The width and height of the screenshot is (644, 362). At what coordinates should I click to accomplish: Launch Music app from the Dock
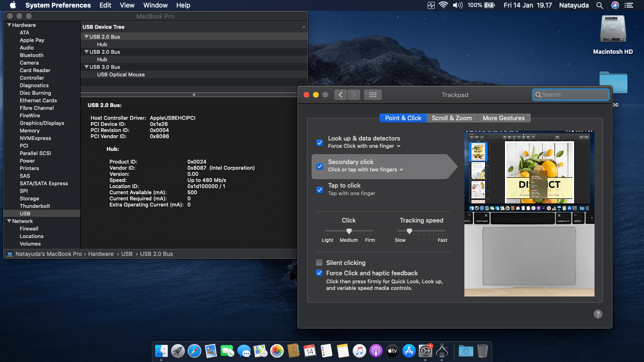[359, 351]
